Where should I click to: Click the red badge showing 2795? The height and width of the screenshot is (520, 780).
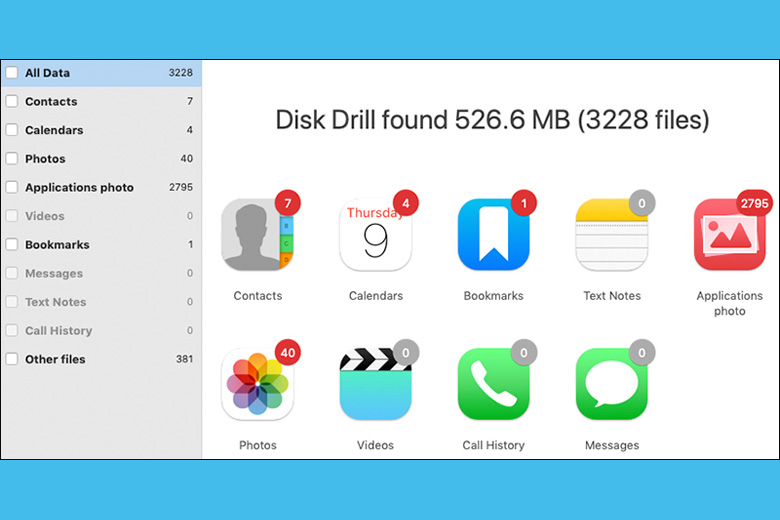[754, 203]
